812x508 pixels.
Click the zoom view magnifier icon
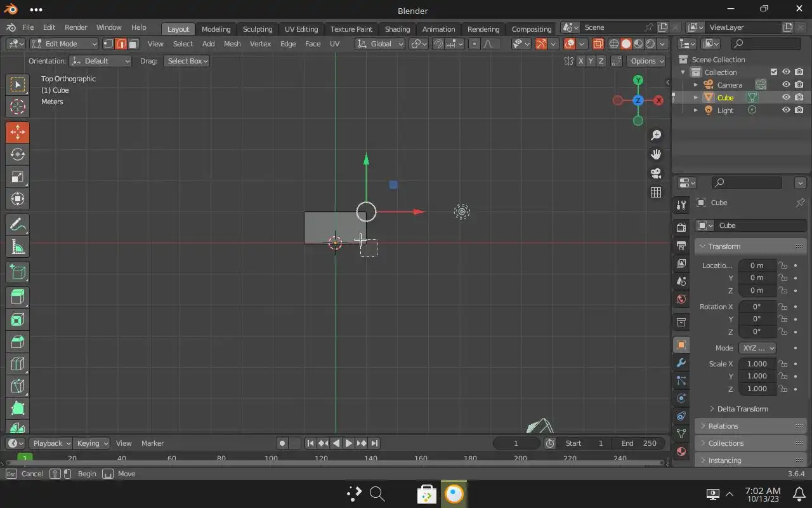[x=656, y=135]
